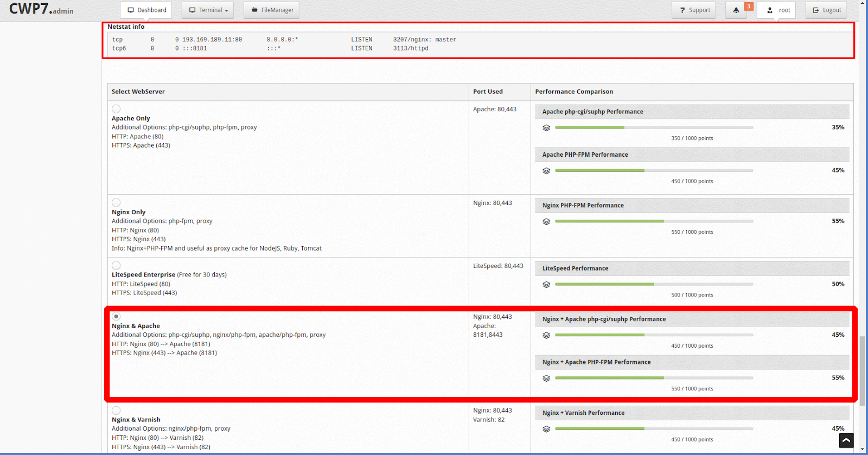Image resolution: width=868 pixels, height=455 pixels.
Task: Click the Nginx + Apache php-cgi/suphp layers icon
Action: click(546, 336)
